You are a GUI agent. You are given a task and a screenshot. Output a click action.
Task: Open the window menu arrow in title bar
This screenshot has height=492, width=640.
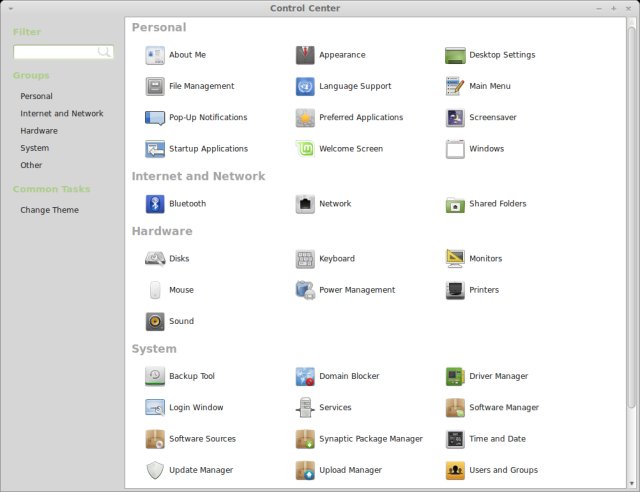11,8
